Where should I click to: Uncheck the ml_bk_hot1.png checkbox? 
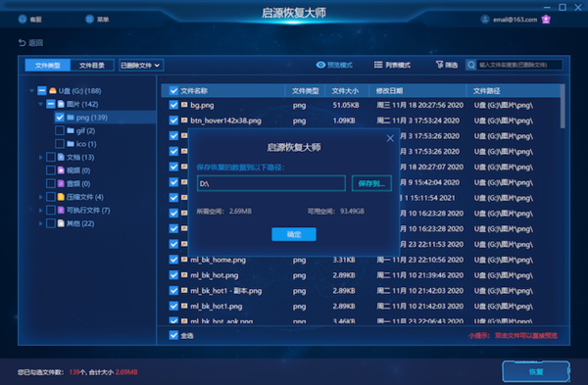[x=173, y=306]
